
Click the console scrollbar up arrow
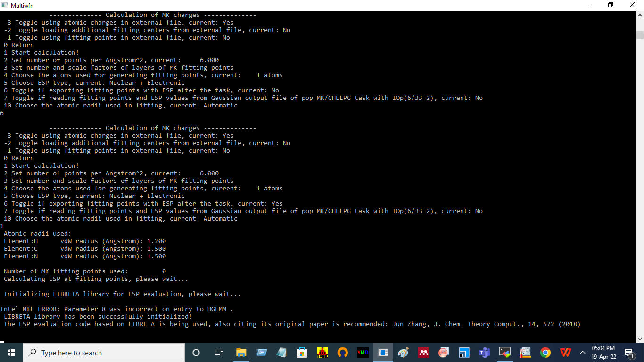[640, 15]
